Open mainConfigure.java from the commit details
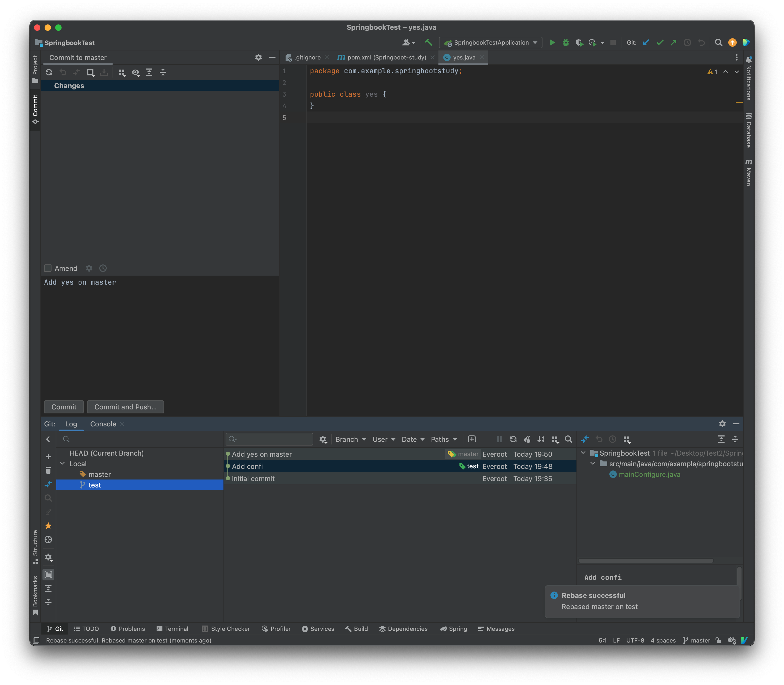Image resolution: width=784 pixels, height=685 pixels. (649, 474)
